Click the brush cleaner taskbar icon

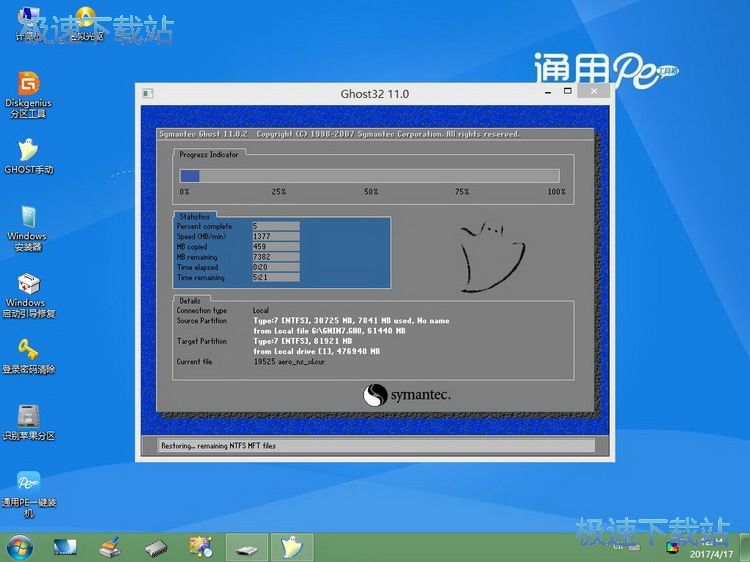tap(110, 548)
